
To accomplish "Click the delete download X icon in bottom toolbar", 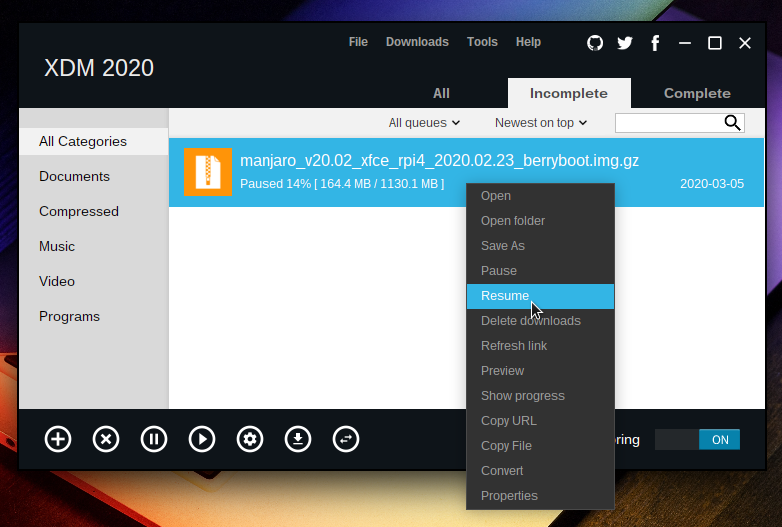I will tap(106, 439).
